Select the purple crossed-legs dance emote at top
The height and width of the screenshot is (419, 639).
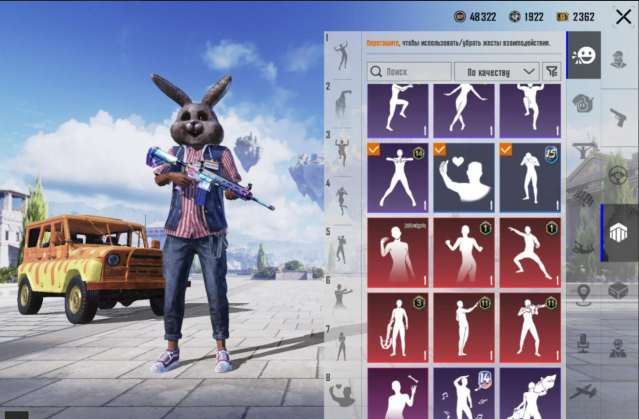(x=464, y=110)
